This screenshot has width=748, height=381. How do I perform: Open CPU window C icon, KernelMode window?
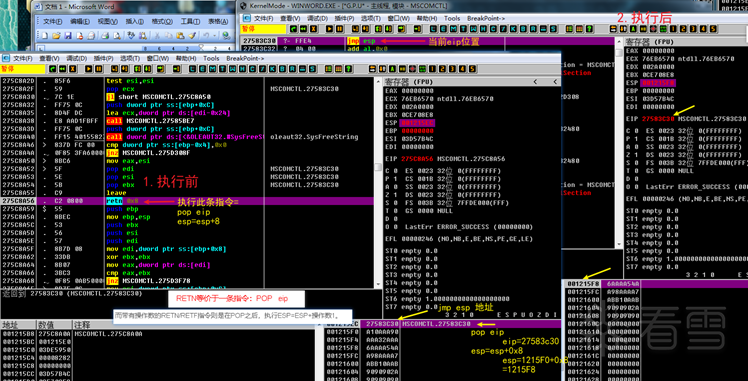493,29
